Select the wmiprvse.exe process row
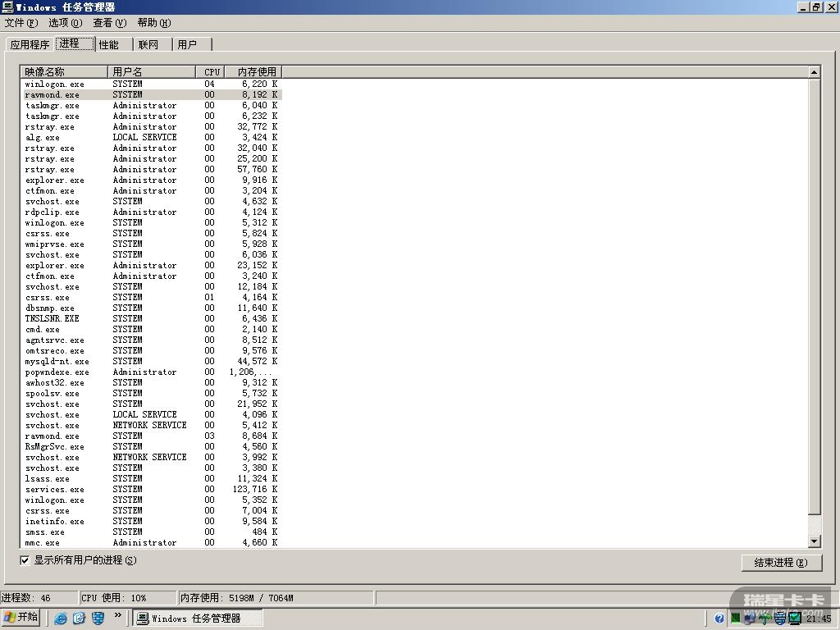 (x=151, y=244)
